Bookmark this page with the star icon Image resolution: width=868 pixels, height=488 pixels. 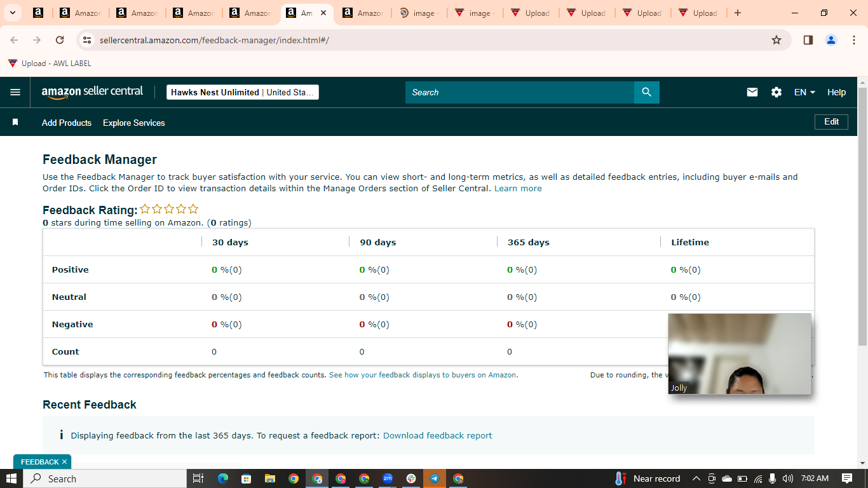click(x=776, y=40)
